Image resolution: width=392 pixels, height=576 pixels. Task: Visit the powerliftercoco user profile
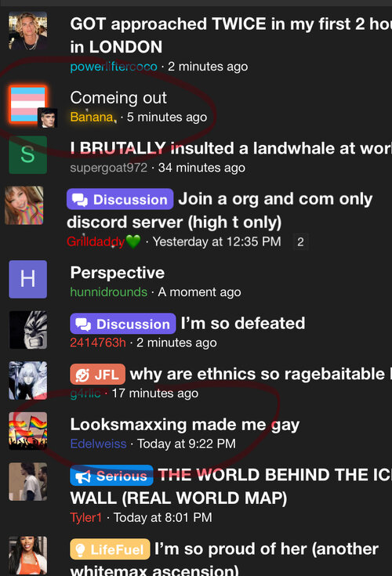[x=114, y=67]
